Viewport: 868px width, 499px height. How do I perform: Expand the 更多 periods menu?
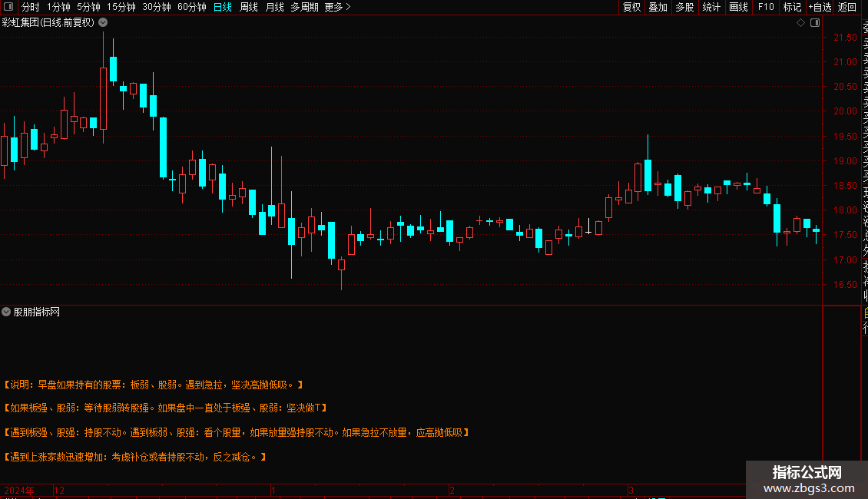coord(338,7)
